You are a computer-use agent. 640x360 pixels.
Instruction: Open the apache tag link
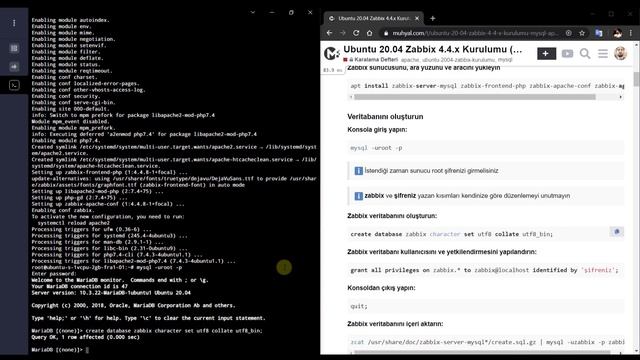coord(410,60)
